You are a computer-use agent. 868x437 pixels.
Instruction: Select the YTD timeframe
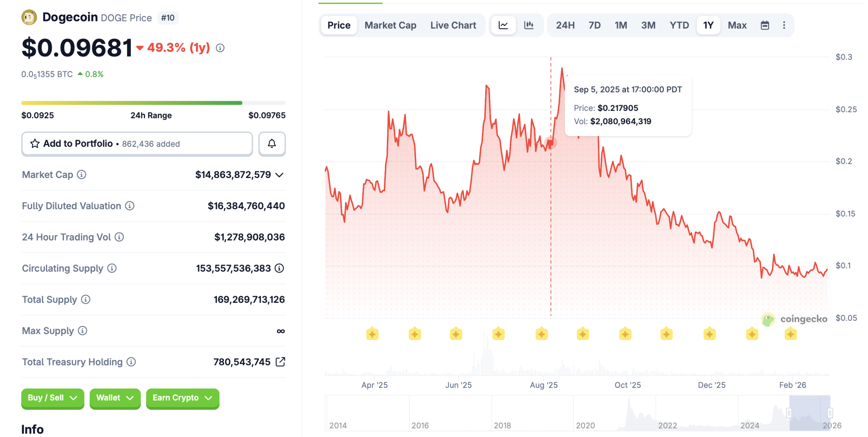point(679,25)
